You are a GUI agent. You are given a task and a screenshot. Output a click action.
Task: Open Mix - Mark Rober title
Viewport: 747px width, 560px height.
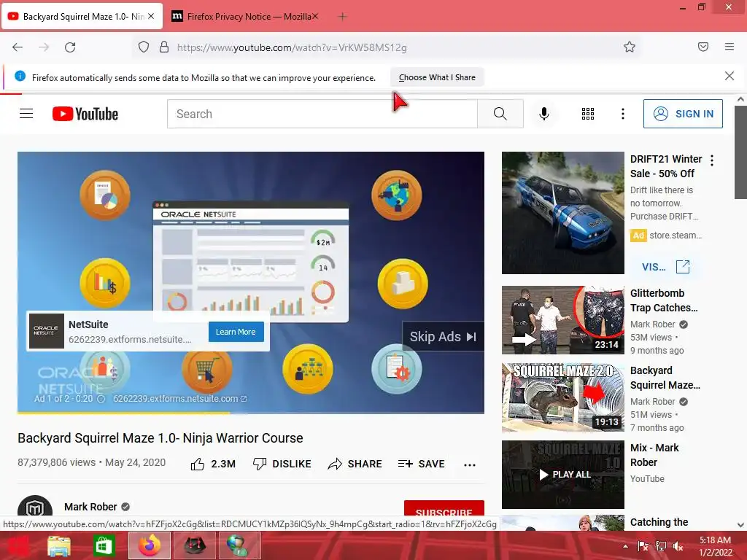click(654, 455)
